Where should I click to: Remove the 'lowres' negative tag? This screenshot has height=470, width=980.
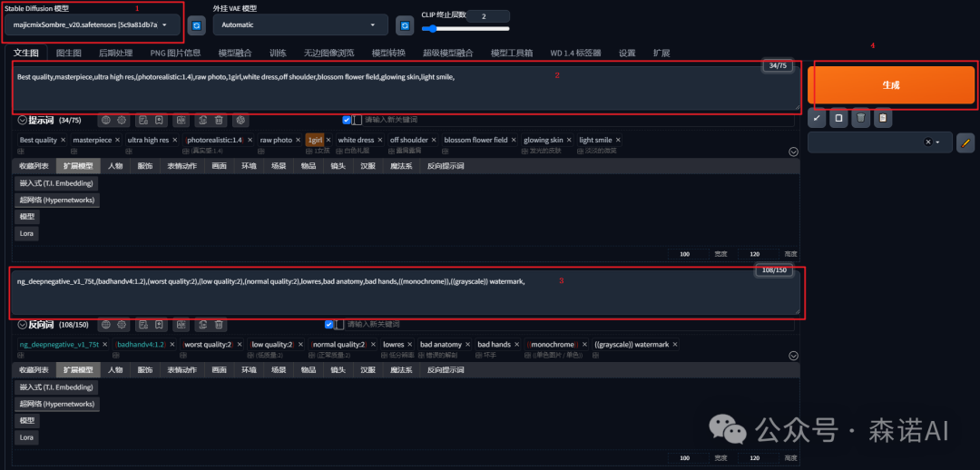click(x=410, y=345)
